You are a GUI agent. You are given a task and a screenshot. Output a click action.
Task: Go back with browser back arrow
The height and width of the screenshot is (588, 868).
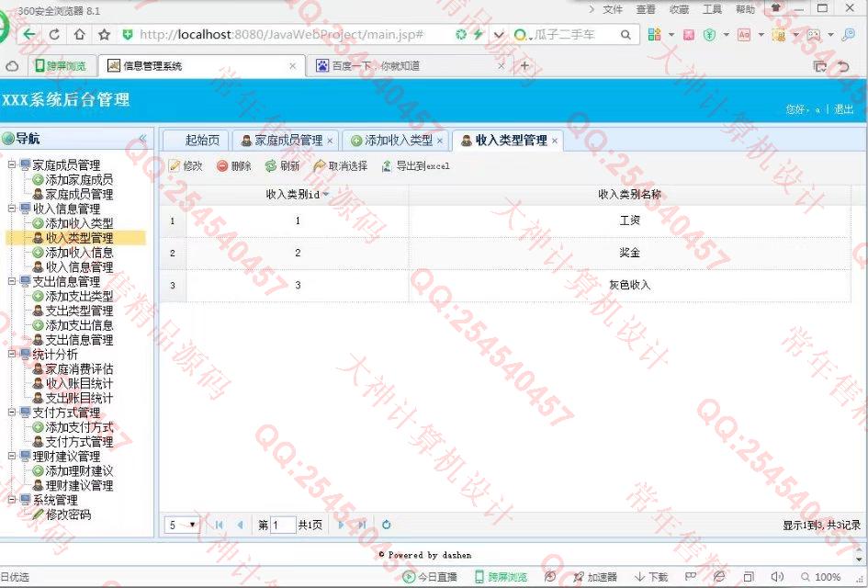tap(29, 34)
